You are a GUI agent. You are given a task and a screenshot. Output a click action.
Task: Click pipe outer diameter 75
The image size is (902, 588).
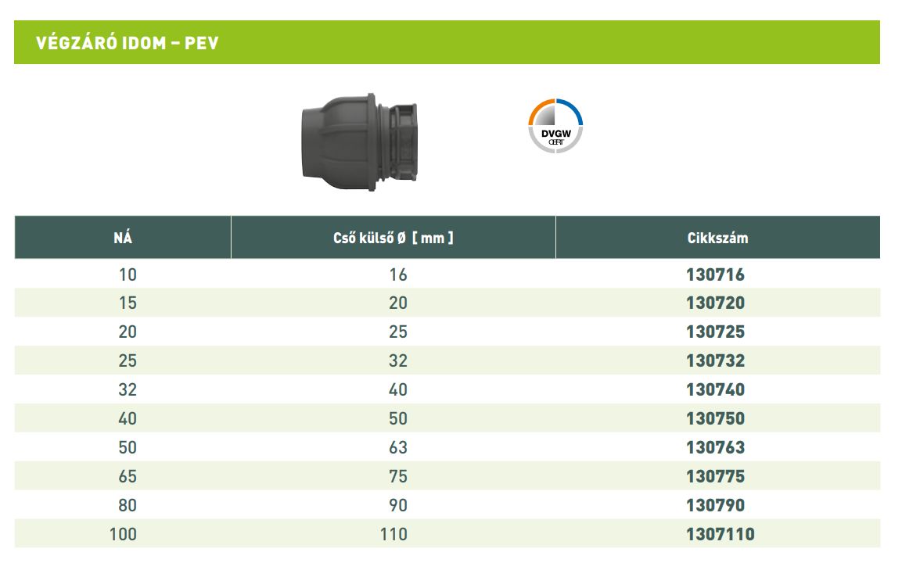click(x=398, y=476)
